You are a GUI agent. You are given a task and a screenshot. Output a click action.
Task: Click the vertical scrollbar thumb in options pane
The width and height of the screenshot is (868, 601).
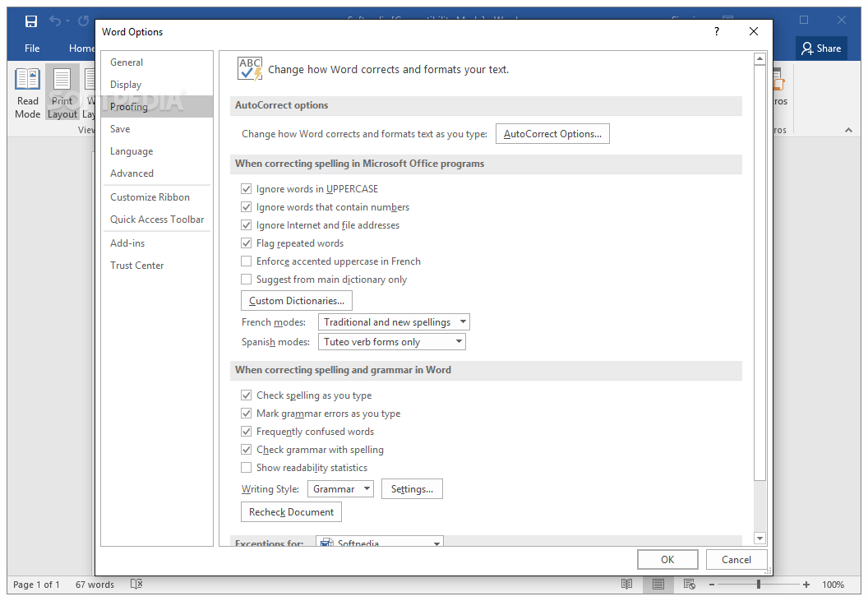[x=759, y=273]
